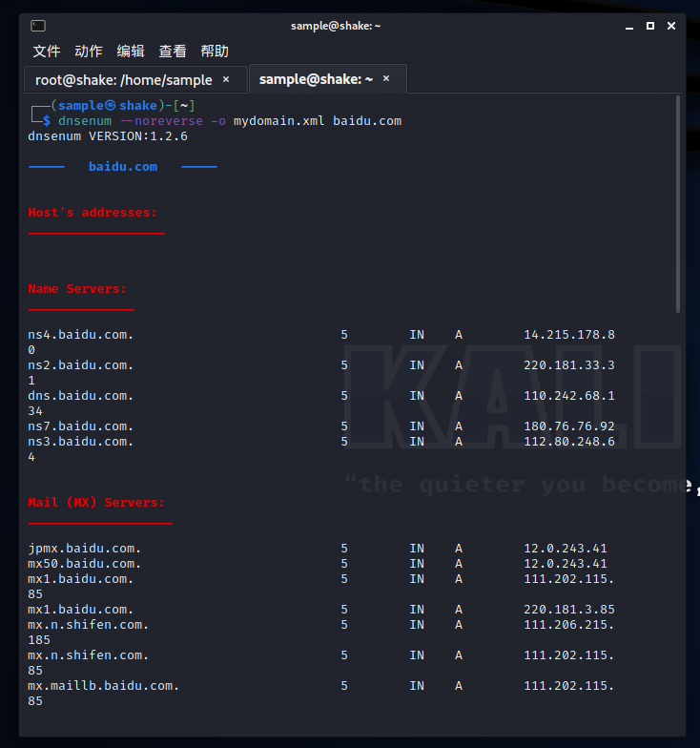Click the sample@shake: ~ window title
The image size is (700, 748).
pos(336,26)
